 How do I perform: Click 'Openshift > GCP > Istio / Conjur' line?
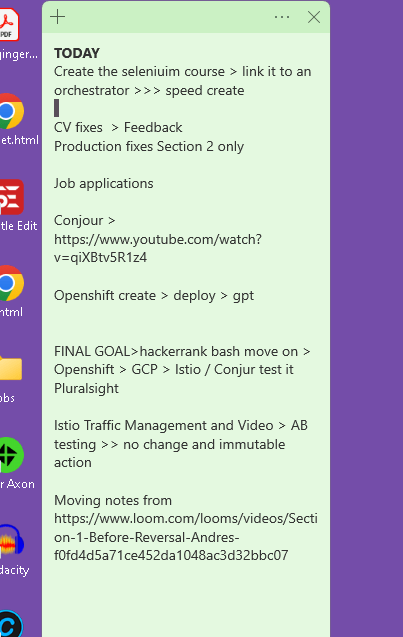click(173, 370)
